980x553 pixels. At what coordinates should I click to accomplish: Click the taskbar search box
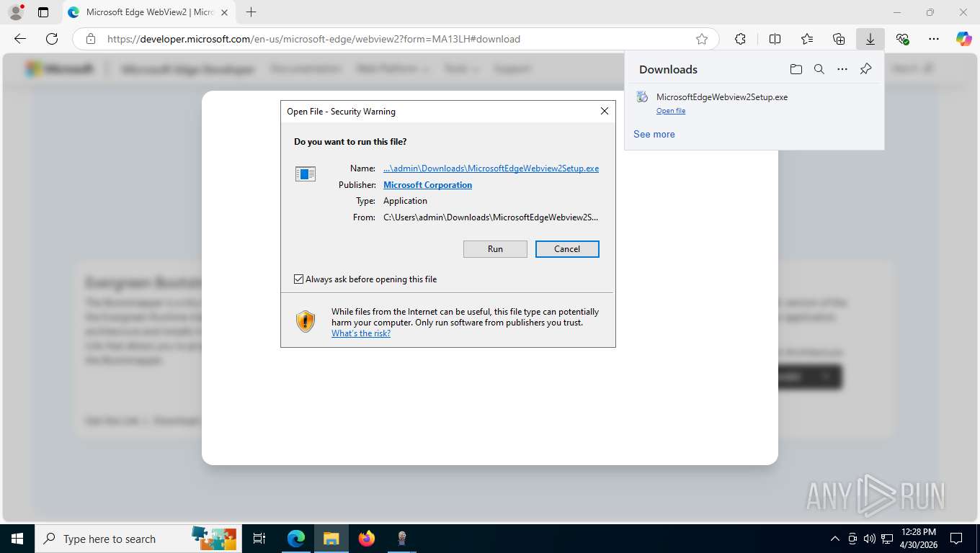(137, 539)
